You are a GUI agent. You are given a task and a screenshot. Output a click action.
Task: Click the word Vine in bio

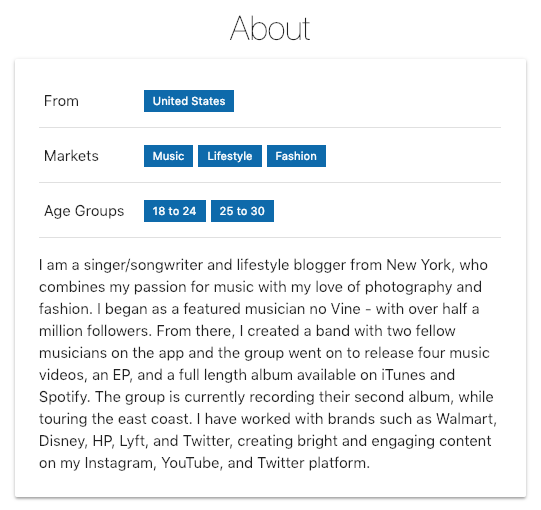pyautogui.click(x=345, y=309)
